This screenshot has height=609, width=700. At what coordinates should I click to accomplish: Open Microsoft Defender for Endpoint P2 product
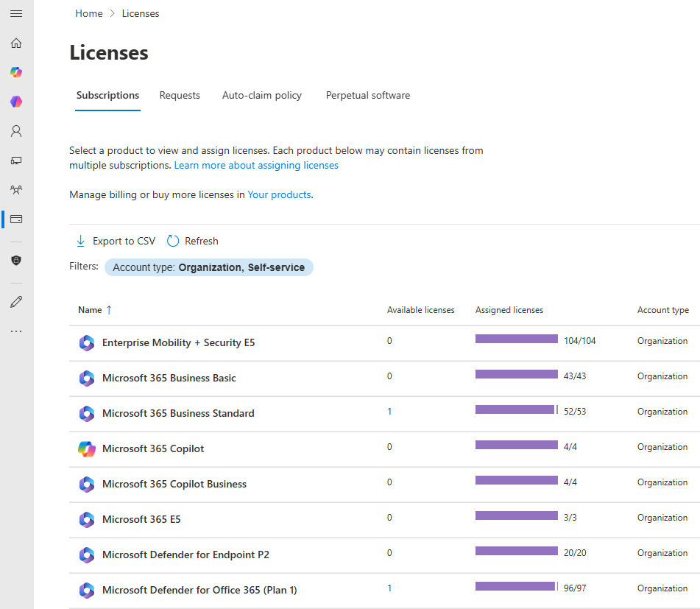tap(185, 555)
